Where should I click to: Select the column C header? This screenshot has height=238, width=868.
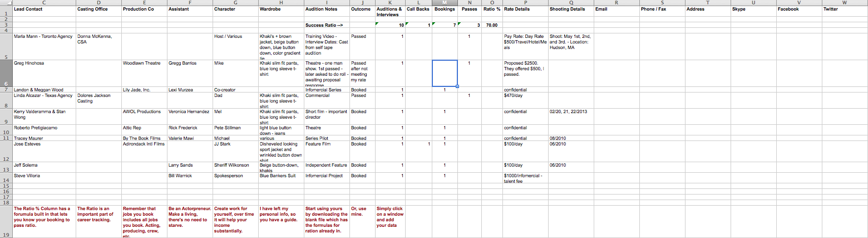tap(44, 3)
